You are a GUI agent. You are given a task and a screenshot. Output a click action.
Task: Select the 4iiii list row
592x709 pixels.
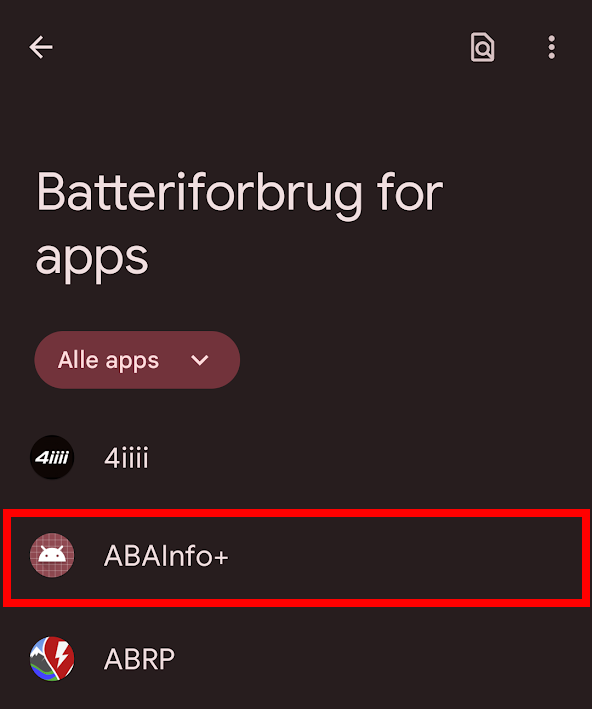click(296, 457)
